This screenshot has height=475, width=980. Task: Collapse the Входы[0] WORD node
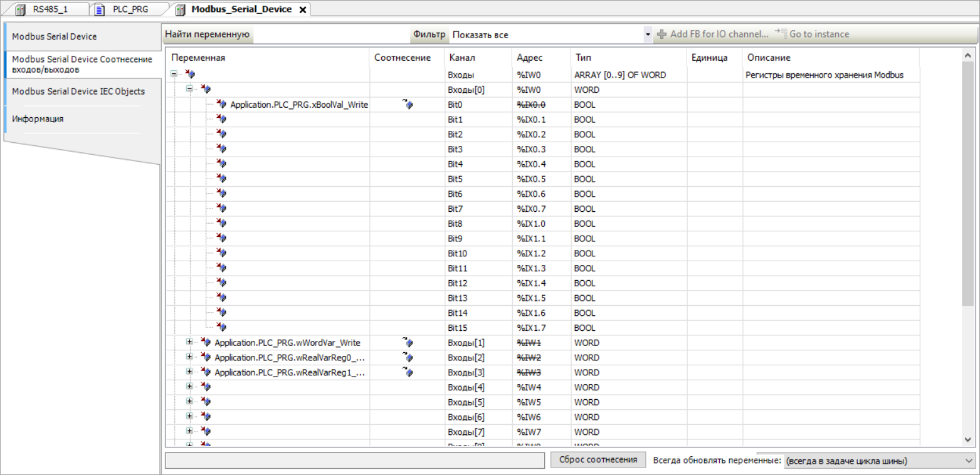[x=189, y=90]
